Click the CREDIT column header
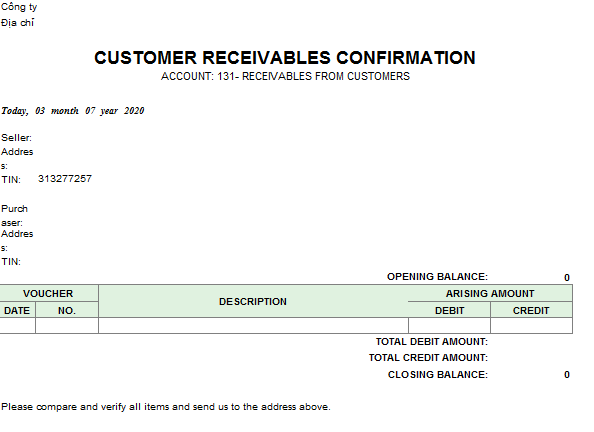 (531, 310)
